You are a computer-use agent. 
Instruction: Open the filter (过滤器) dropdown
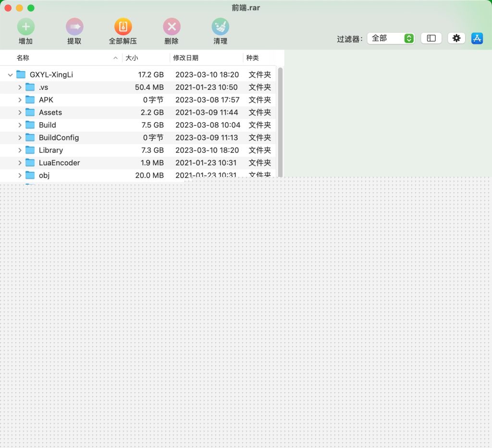coord(391,38)
